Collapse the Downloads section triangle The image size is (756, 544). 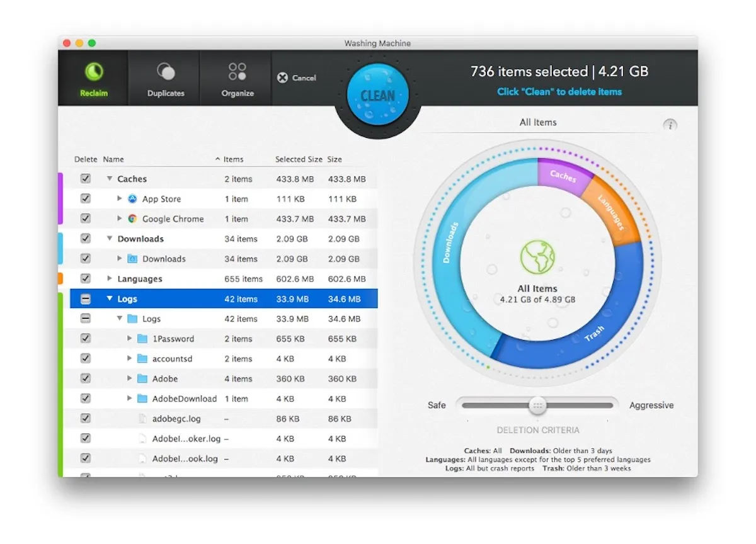coord(110,239)
